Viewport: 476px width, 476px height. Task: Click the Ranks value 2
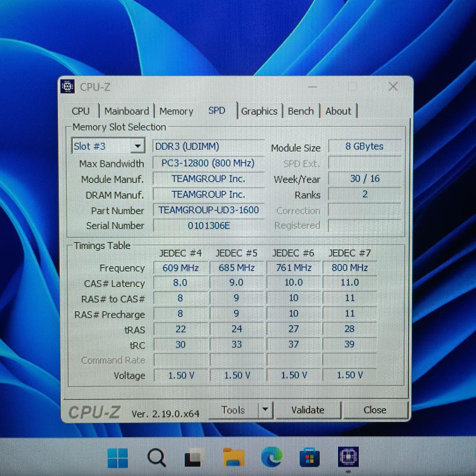(x=364, y=194)
